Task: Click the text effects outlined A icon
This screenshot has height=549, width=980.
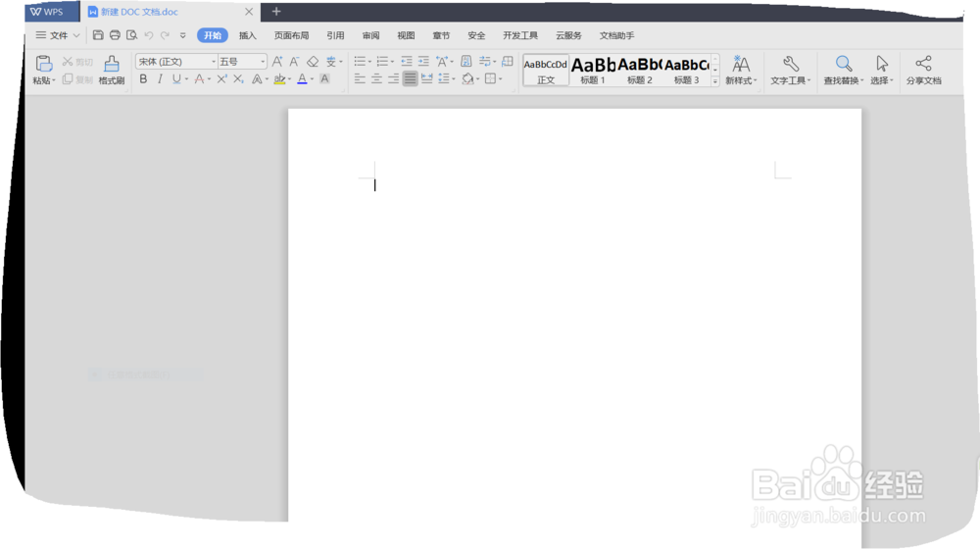Action: pos(257,78)
